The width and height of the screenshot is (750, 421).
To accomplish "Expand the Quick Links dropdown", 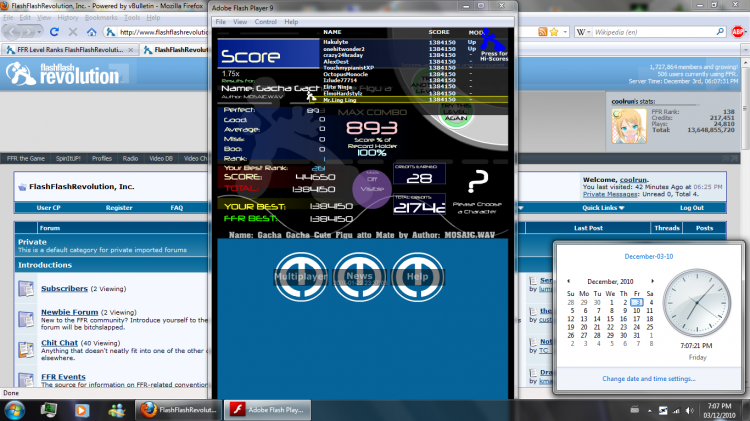I will pos(603,208).
